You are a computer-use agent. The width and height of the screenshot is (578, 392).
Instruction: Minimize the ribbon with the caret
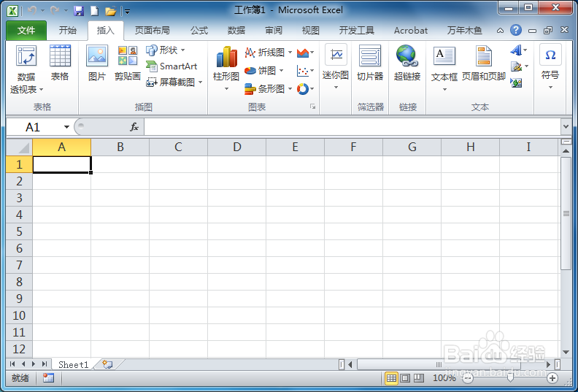500,31
